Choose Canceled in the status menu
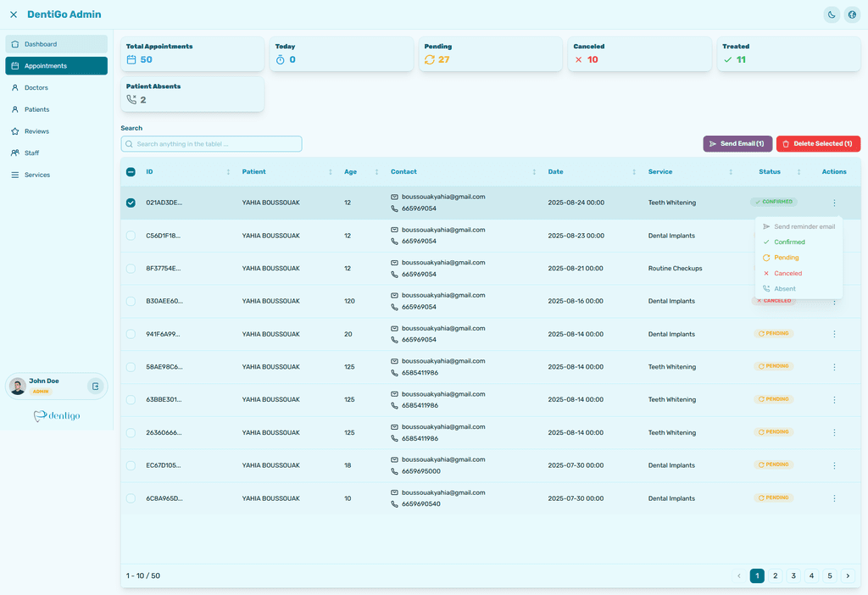The height and width of the screenshot is (595, 868). click(x=787, y=273)
